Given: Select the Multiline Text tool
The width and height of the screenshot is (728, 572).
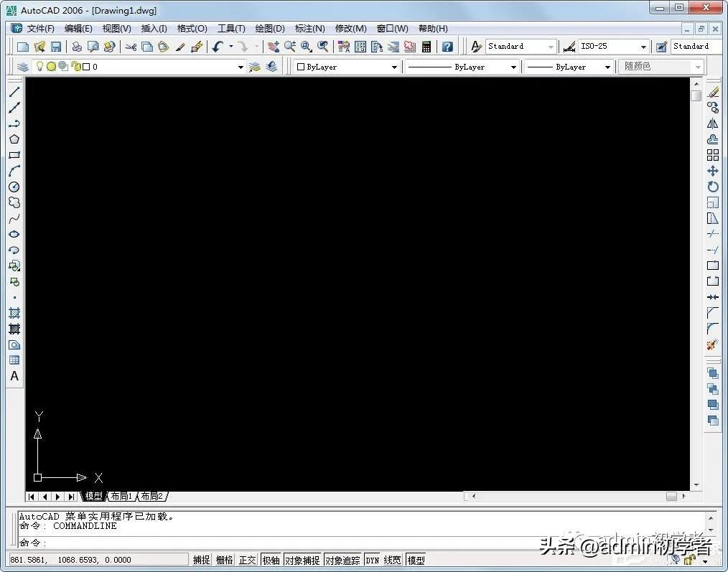Looking at the screenshot, I should pyautogui.click(x=15, y=376).
